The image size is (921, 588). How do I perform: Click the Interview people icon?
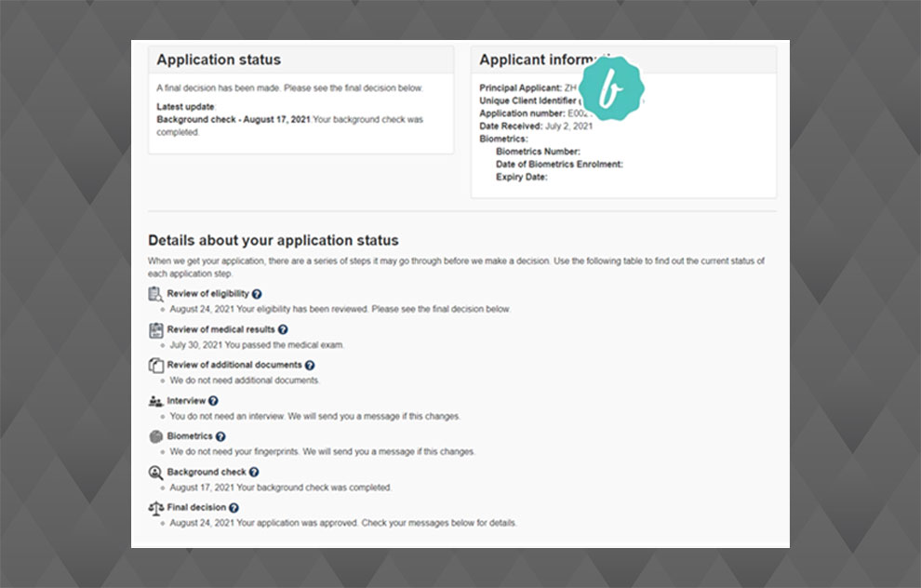[x=155, y=401]
